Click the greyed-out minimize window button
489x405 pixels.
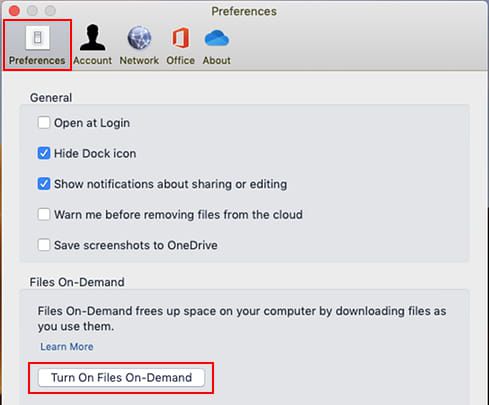tap(32, 11)
